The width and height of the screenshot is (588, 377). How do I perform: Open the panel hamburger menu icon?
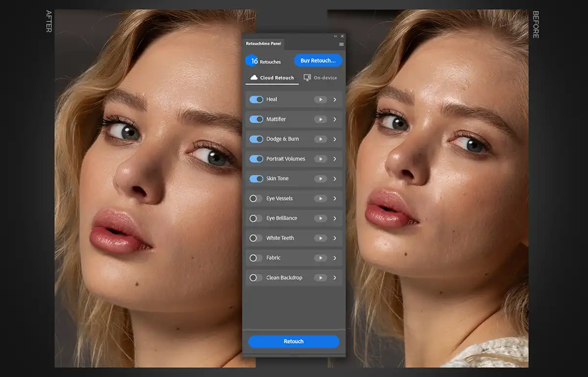point(342,44)
